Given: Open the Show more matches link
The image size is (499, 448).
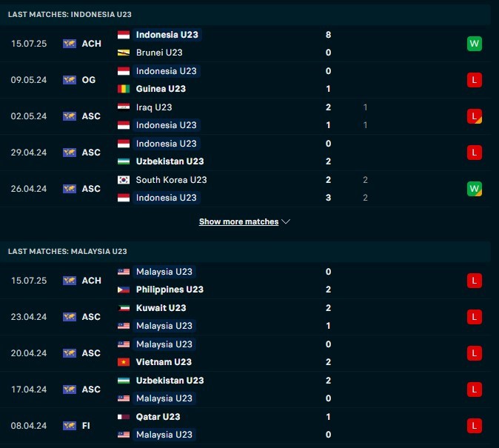Looking at the screenshot, I should pyautogui.click(x=238, y=221).
